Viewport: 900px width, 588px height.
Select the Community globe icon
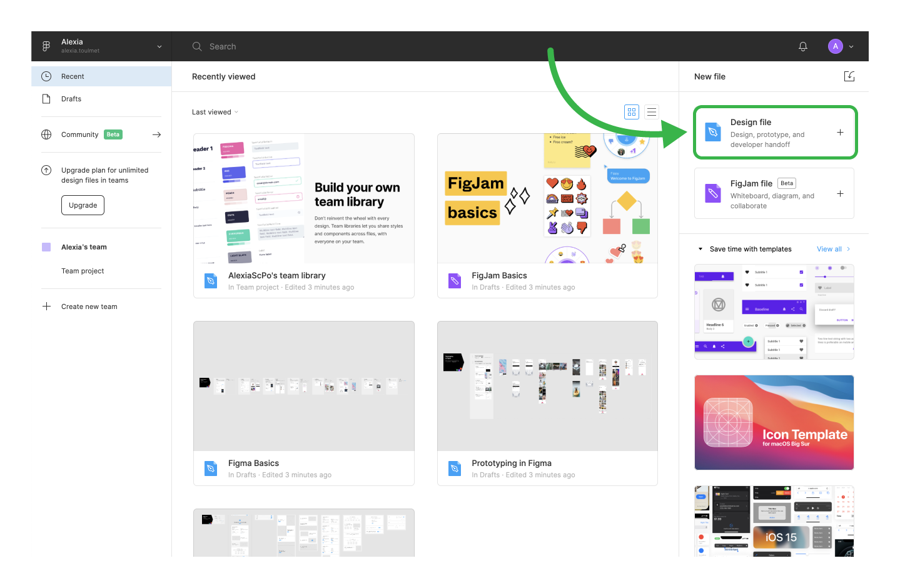coord(46,134)
